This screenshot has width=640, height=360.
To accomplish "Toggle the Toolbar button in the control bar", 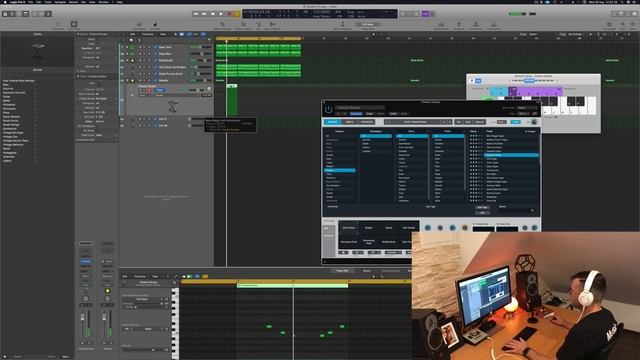I will 26,13.
